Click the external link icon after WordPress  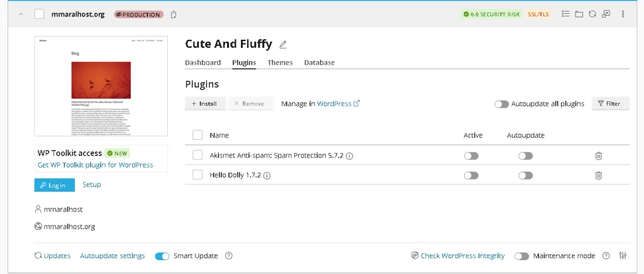[x=357, y=103]
